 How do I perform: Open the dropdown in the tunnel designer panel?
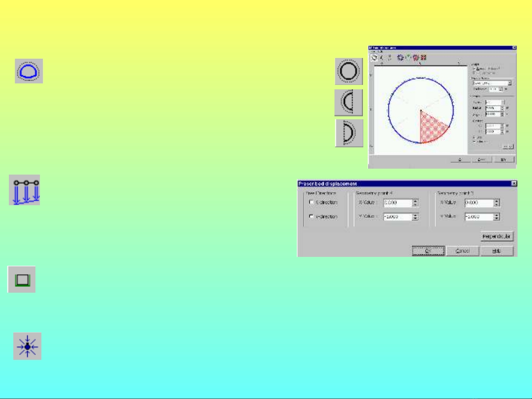(x=509, y=83)
